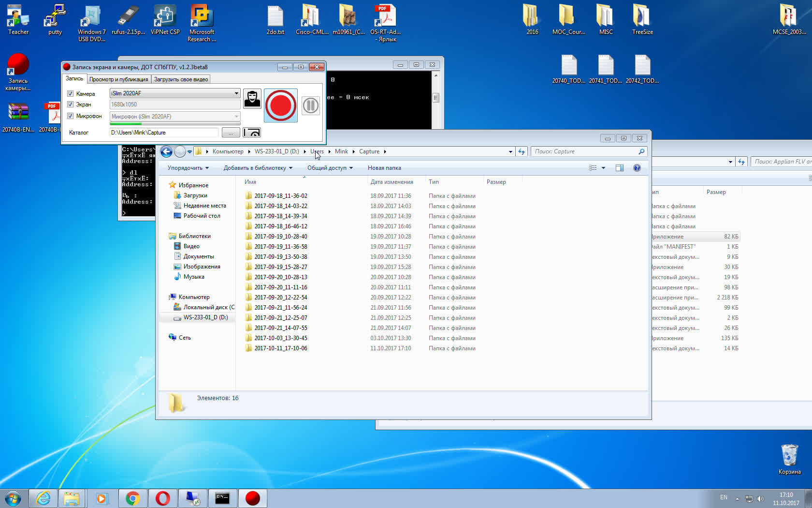Click the refresh button next to Capture address bar
Image resolution: width=812 pixels, height=508 pixels.
(522, 152)
